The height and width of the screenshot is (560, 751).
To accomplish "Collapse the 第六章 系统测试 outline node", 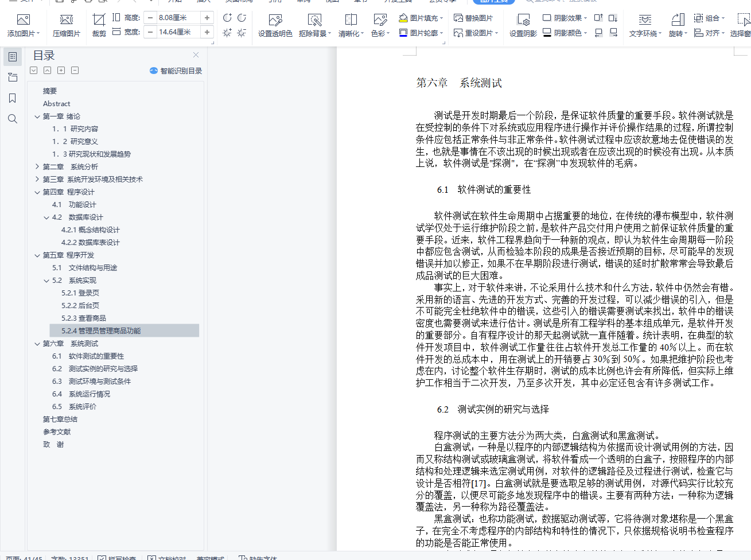I will point(37,344).
